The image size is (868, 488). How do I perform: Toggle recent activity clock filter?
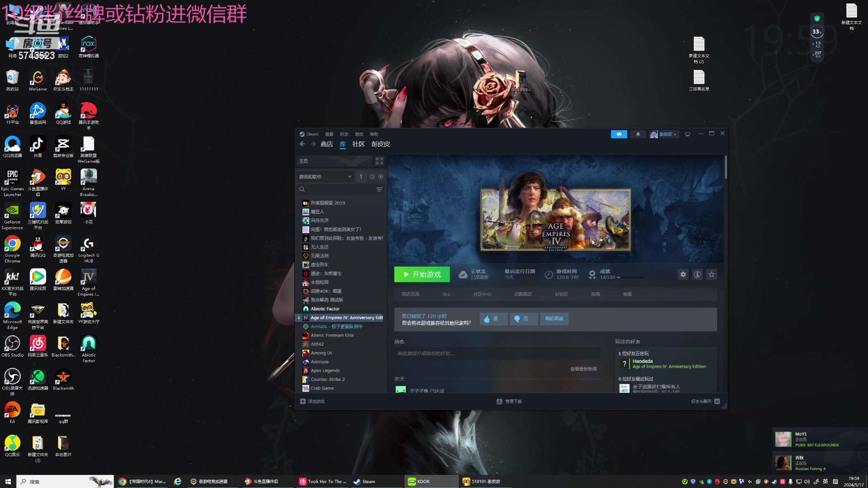372,177
